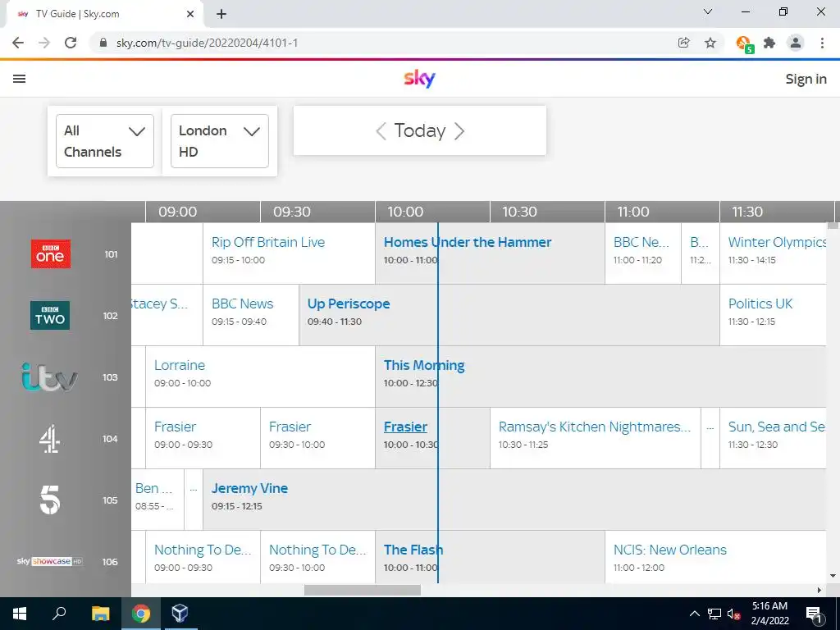This screenshot has height=630, width=840.
Task: Open the ITV channel logo
Action: pos(50,377)
